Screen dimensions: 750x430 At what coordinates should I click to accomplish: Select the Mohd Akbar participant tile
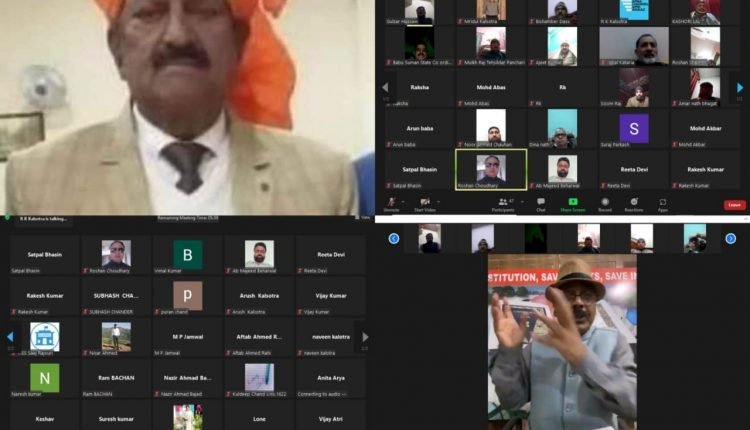(706, 129)
